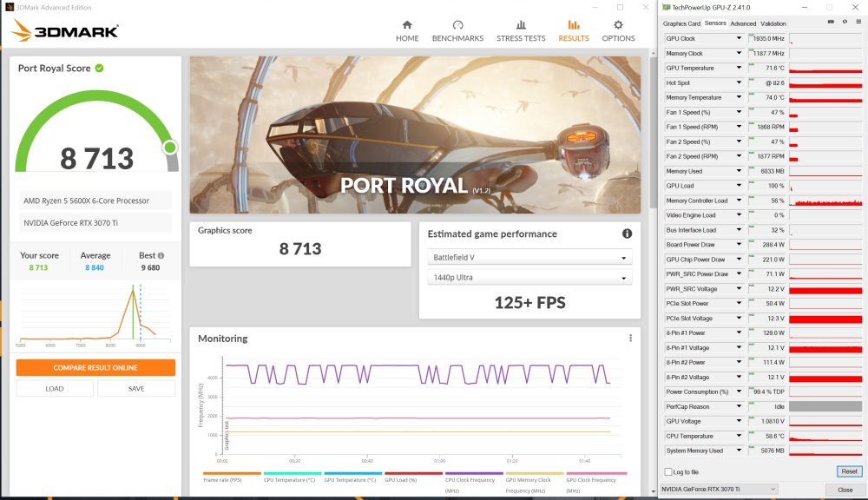Switch to the Advanced tab in GPU-Z
The width and height of the screenshot is (868, 500).
click(743, 23)
